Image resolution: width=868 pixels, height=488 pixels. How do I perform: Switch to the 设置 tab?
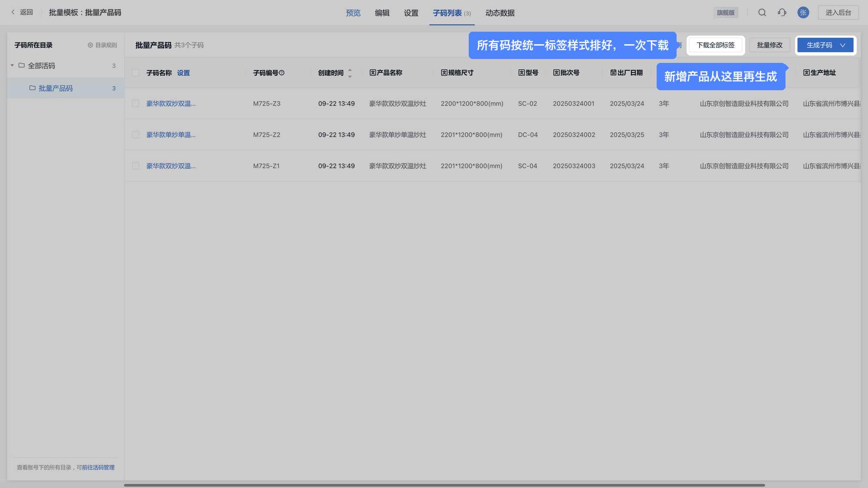click(411, 13)
